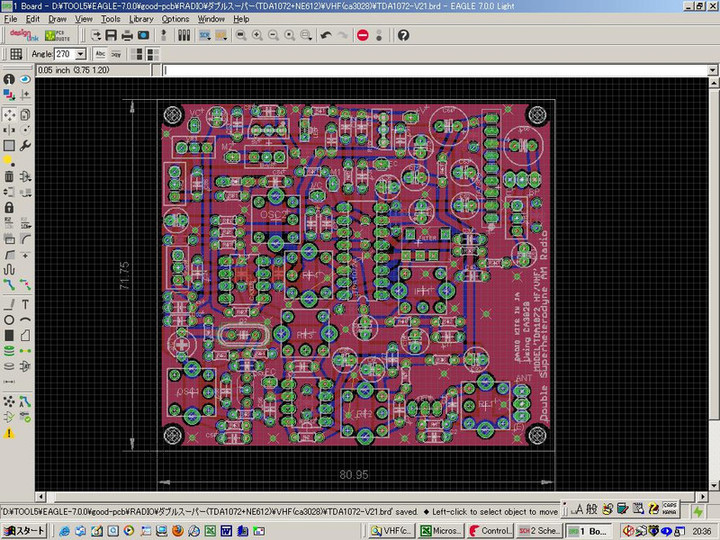Expand the Angle 270 dropdown

(x=82, y=54)
